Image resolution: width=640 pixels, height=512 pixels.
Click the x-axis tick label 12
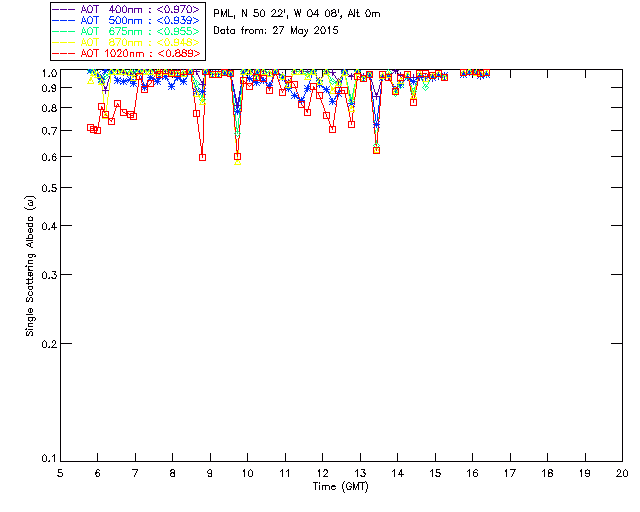pos(322,473)
